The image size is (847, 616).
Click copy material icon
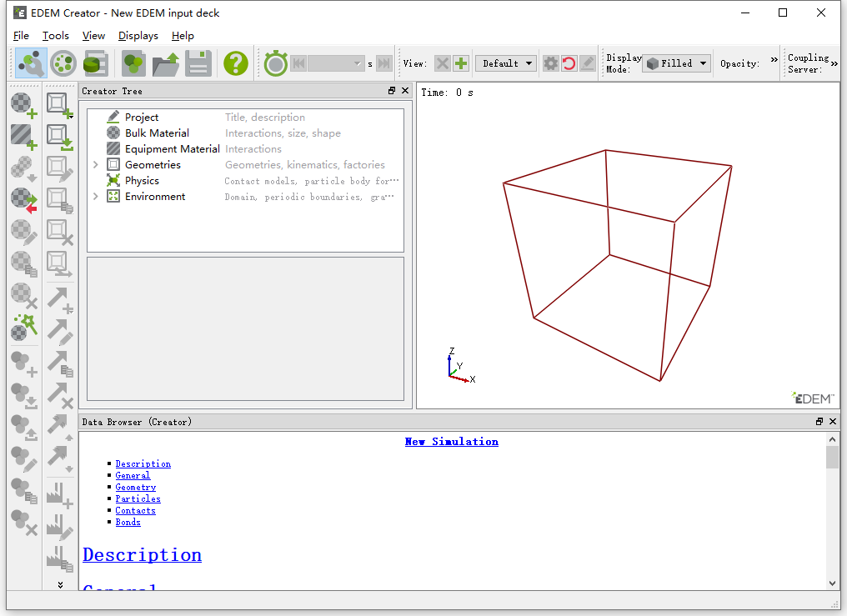click(x=24, y=264)
